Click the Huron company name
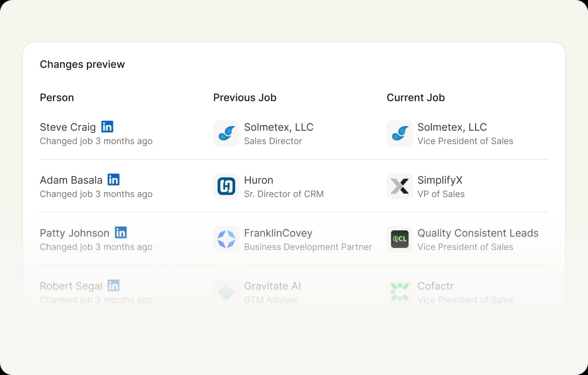This screenshot has width=588, height=375. coord(259,180)
